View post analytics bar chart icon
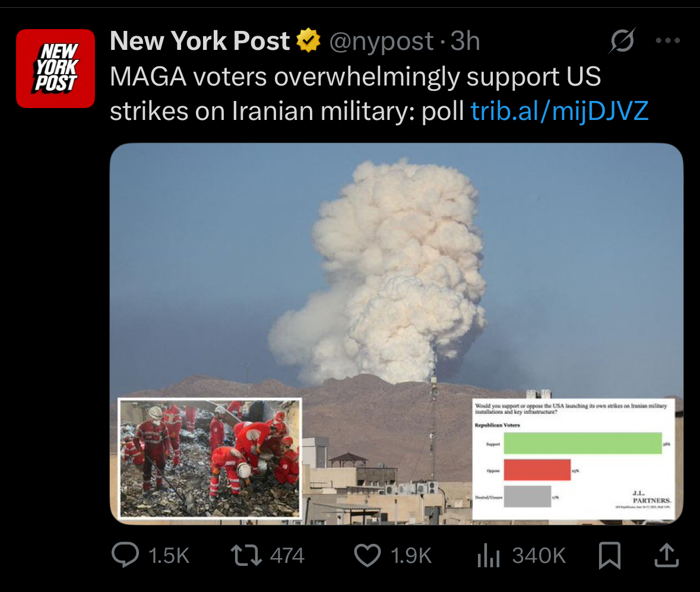The width and height of the screenshot is (700, 592). pyautogui.click(x=489, y=555)
